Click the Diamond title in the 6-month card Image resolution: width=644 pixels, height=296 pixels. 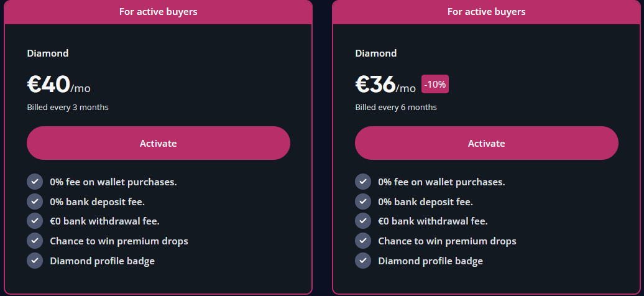pyautogui.click(x=376, y=53)
